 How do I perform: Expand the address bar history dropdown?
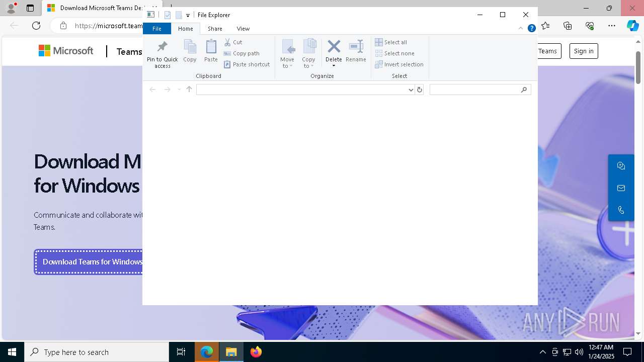pos(411,89)
